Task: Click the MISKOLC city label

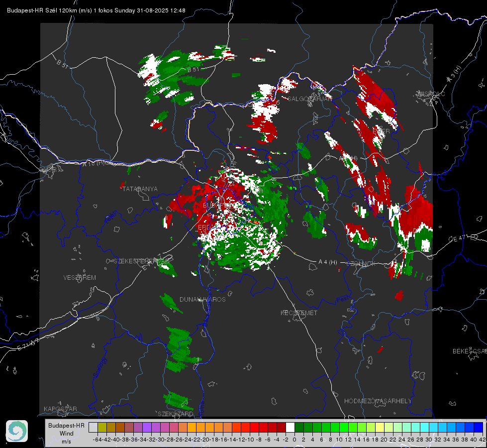Action: (431, 94)
